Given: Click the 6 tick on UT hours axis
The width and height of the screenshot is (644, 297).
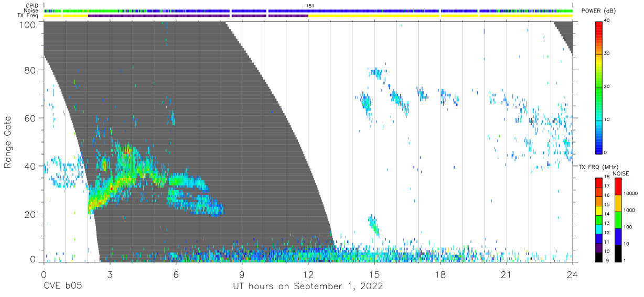Looking at the screenshot, I should point(176,274).
